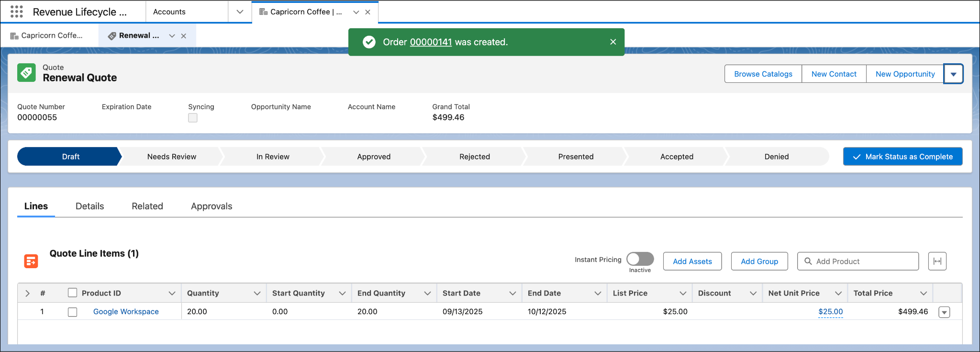Click the Capricorn Coffee subtab account icon
The width and height of the screenshot is (980, 352).
click(x=14, y=35)
